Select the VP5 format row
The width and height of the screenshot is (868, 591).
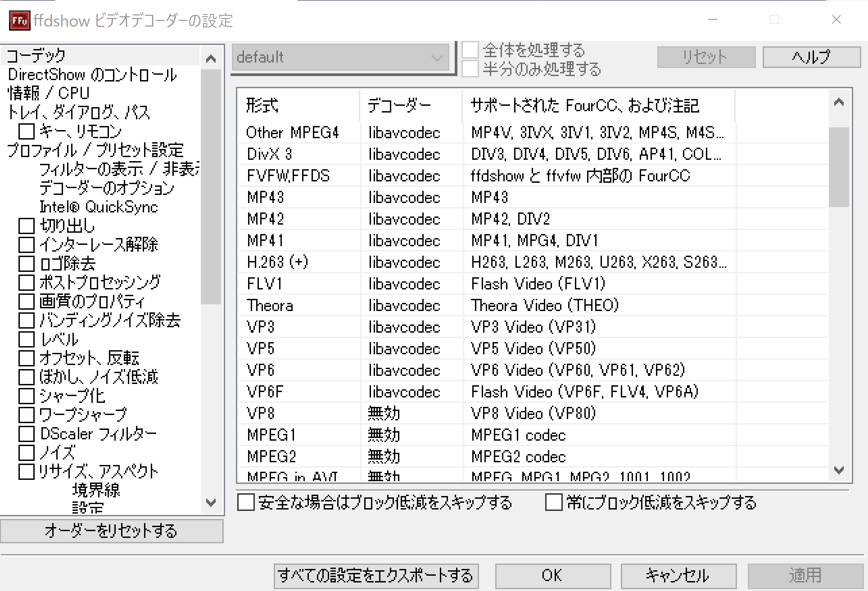point(533,349)
